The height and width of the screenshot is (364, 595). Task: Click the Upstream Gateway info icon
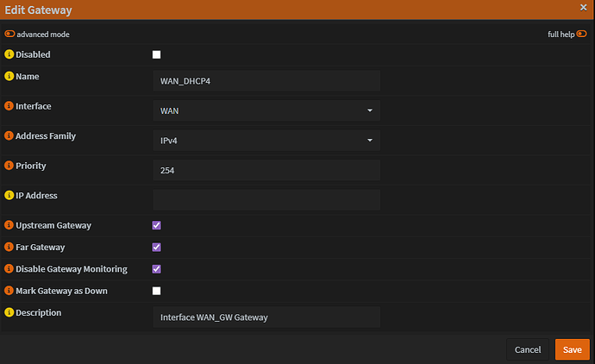coord(9,225)
